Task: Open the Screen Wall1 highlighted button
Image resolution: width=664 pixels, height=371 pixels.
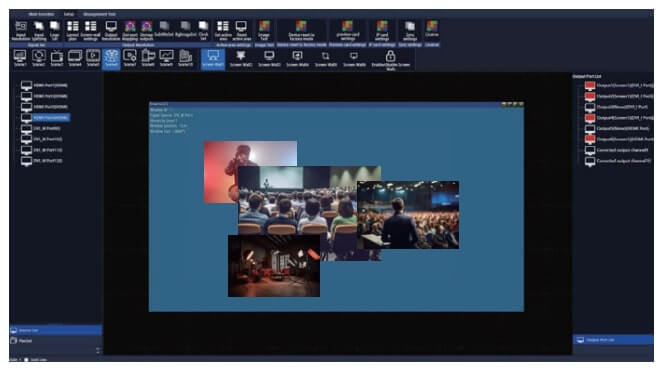Action: click(213, 58)
